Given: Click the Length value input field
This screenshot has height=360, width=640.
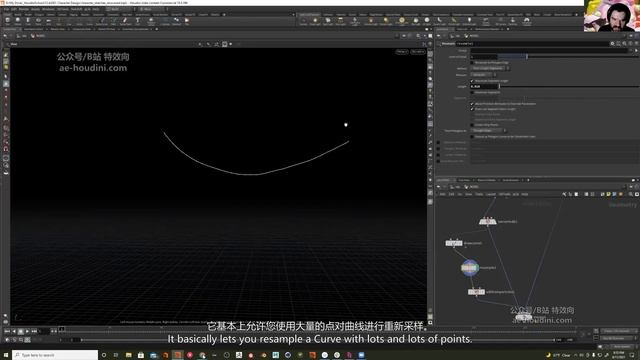Looking at the screenshot, I should 484,87.
